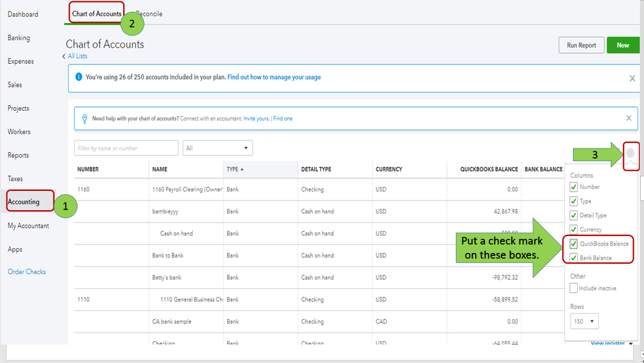Screen dimensions: 644x363
Task: Toggle the Detail Type column checkbox
Action: (573, 215)
